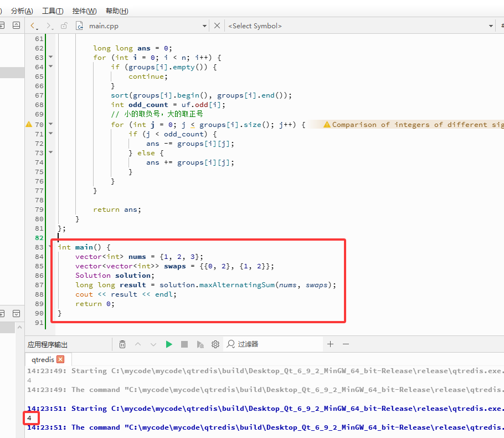Collapse the if-block fold at line 71
Image resolution: width=504 pixels, height=438 pixels.
tap(51, 133)
